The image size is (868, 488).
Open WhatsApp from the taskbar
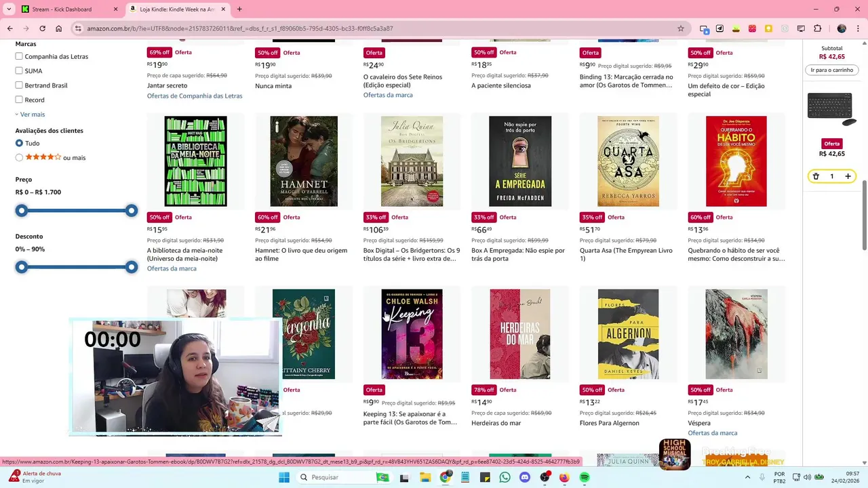coord(505,477)
